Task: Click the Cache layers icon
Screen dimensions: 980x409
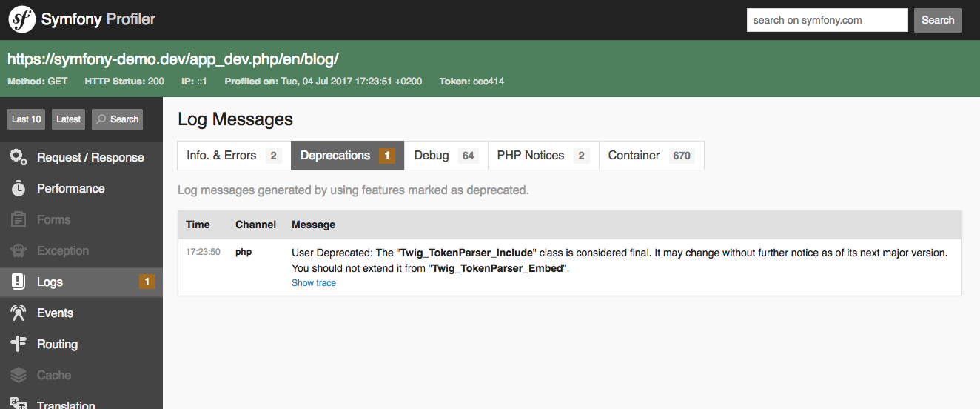Action: click(19, 375)
